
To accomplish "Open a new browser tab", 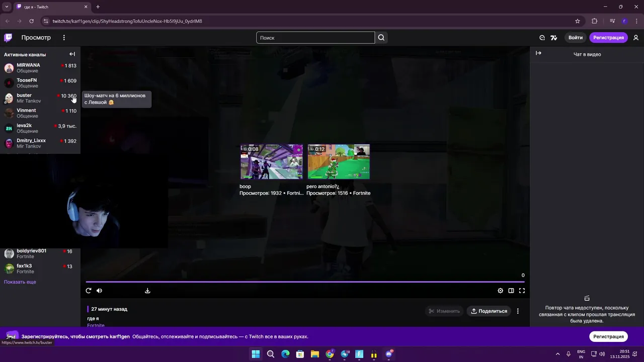I will [98, 7].
